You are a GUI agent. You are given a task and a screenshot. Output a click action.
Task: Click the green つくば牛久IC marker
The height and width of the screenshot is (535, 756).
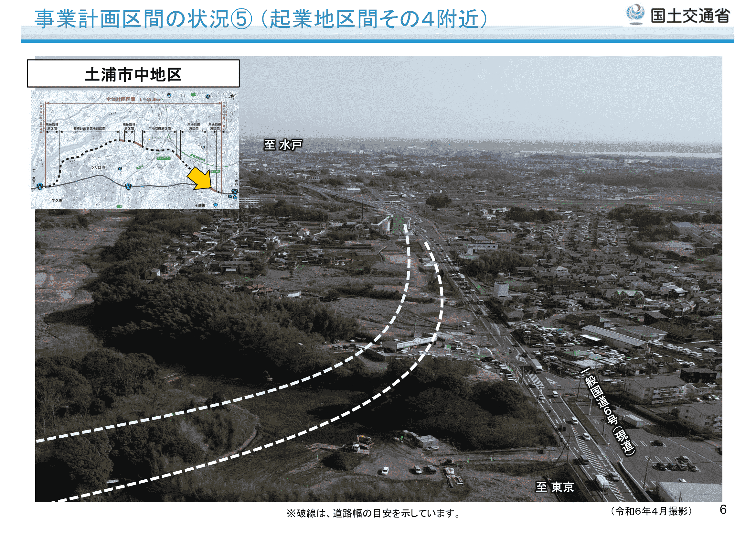pos(164,158)
